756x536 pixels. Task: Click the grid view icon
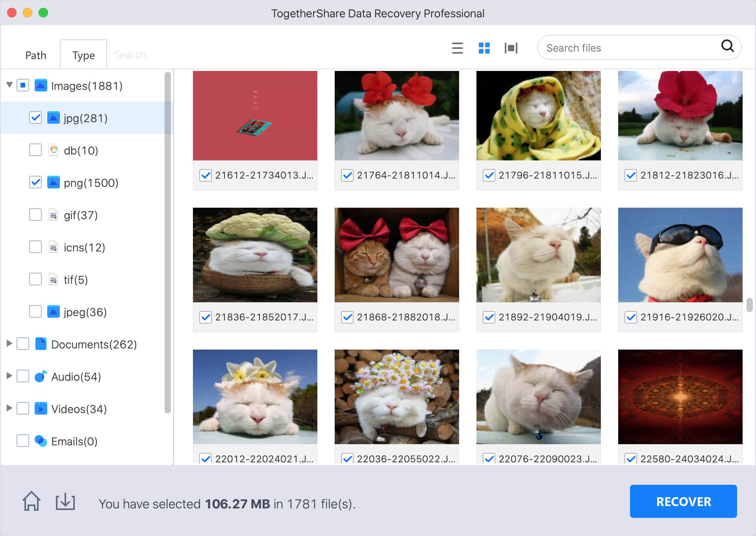coord(483,48)
